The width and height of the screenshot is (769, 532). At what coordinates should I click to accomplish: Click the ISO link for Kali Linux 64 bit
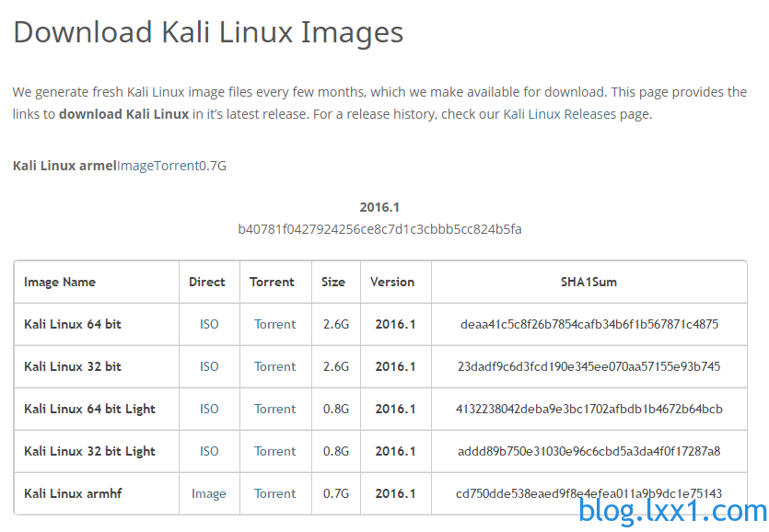point(209,324)
